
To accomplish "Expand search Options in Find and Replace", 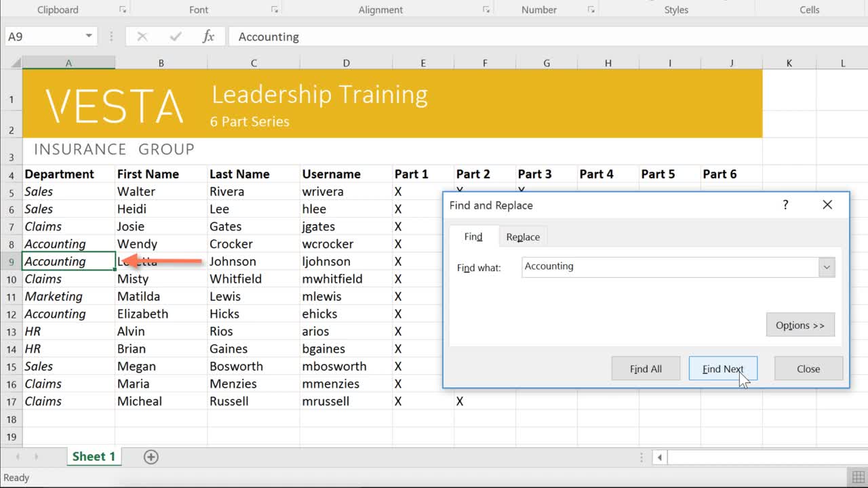I will [800, 325].
